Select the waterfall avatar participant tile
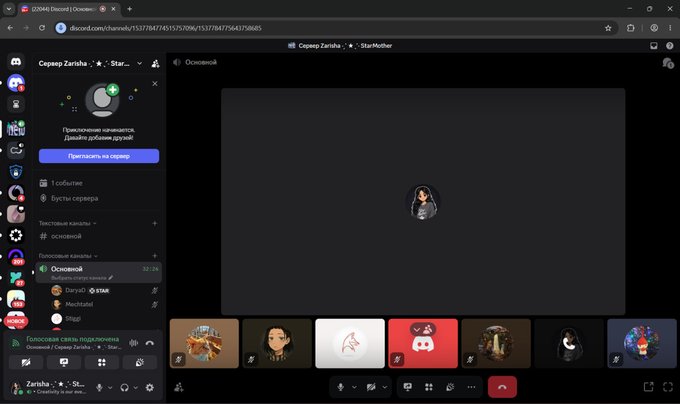This screenshot has width=680, height=404. (x=496, y=343)
